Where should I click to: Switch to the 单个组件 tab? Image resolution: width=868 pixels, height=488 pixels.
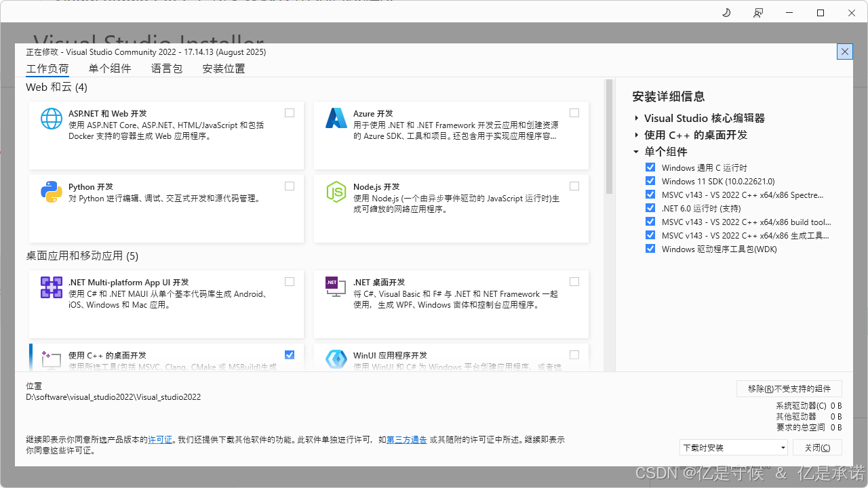tap(110, 68)
